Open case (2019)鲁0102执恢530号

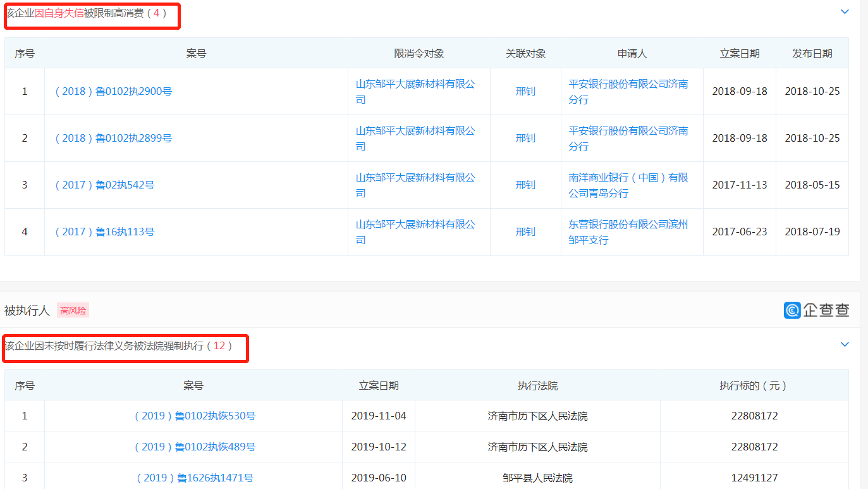[x=195, y=416]
